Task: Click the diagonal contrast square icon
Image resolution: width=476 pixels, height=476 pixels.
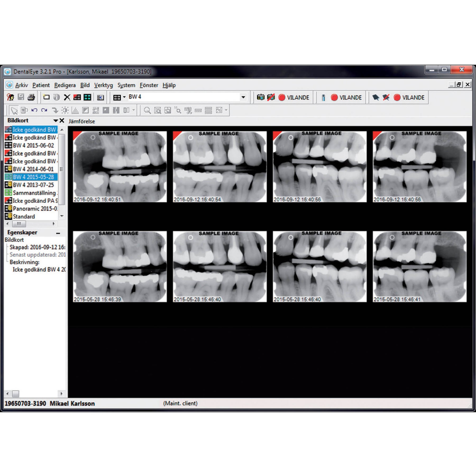Action: pyautogui.click(x=85, y=110)
